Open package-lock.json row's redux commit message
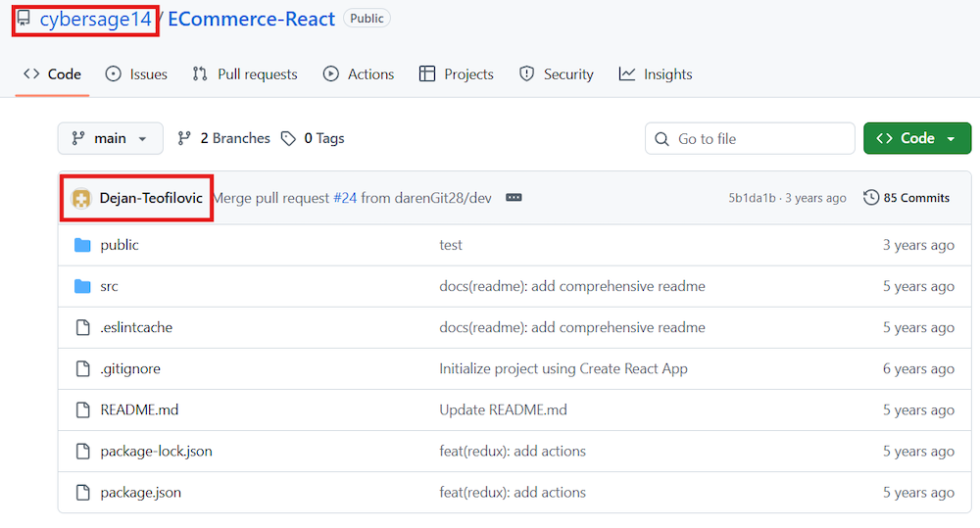The width and height of the screenshot is (980, 528). point(513,452)
